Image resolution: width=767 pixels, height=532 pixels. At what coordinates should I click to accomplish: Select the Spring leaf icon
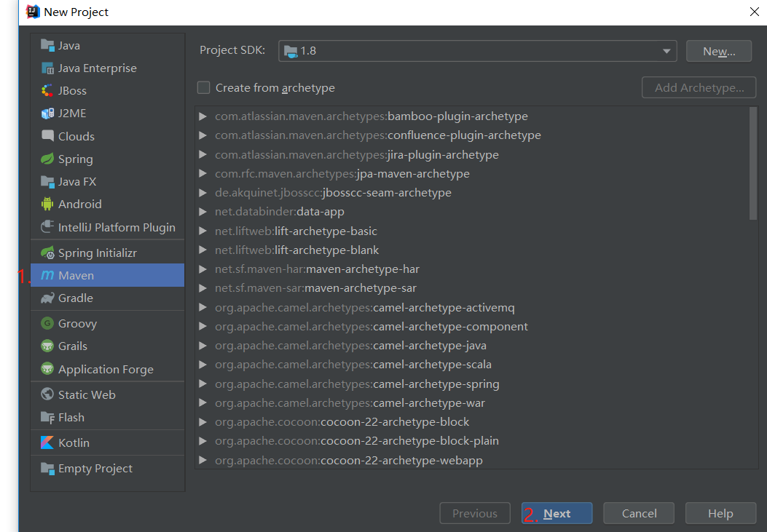(47, 159)
